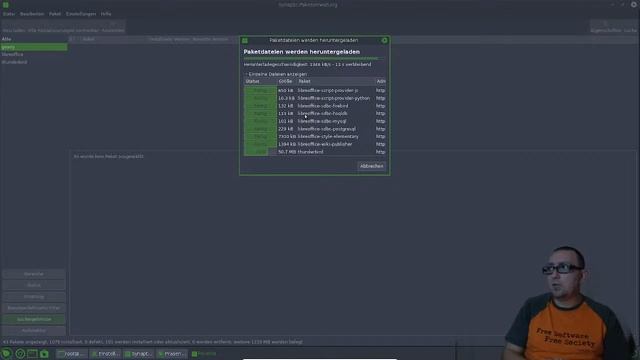
Task: Click the Abbrechen button in download dialog
Action: tap(371, 166)
